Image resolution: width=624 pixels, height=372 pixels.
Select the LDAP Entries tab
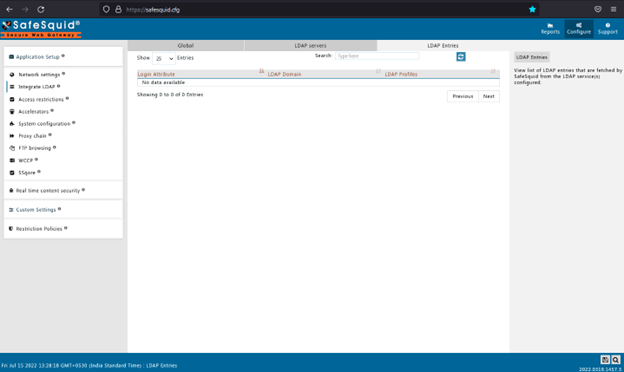(x=443, y=45)
